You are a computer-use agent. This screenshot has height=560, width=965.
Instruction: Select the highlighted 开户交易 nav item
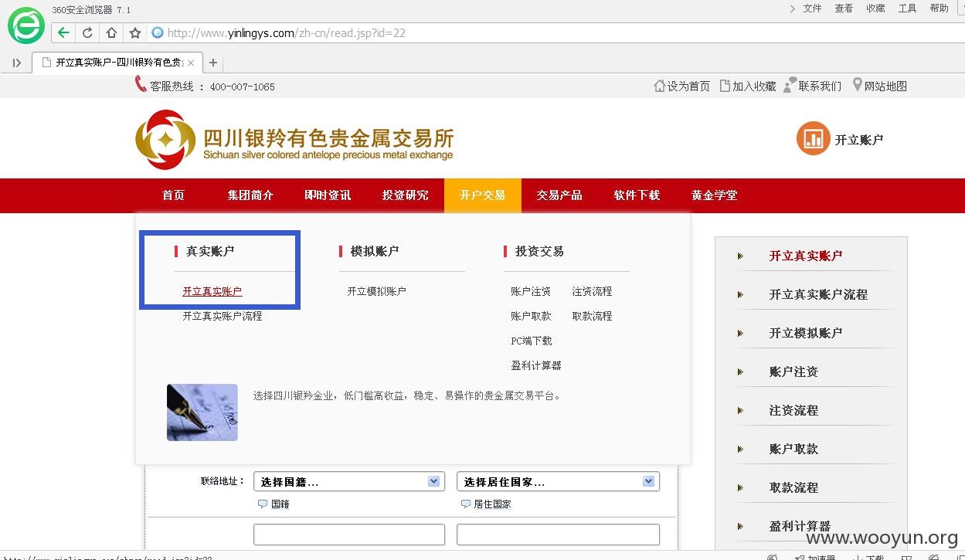(x=483, y=195)
